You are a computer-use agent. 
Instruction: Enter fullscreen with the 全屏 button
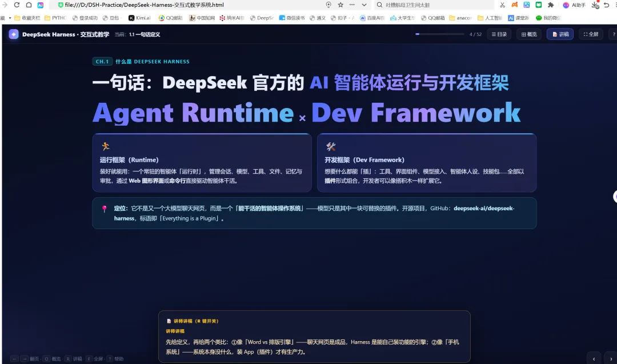tap(591, 34)
